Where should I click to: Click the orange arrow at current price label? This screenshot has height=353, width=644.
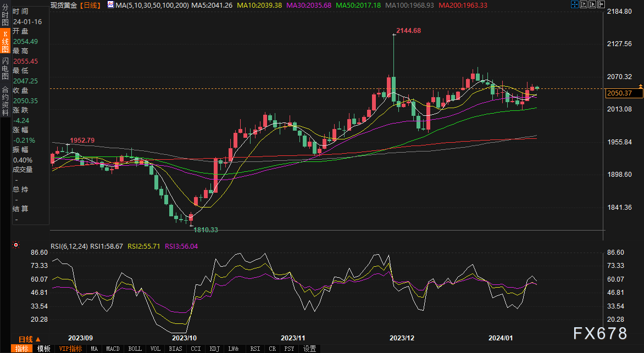click(x=641, y=86)
